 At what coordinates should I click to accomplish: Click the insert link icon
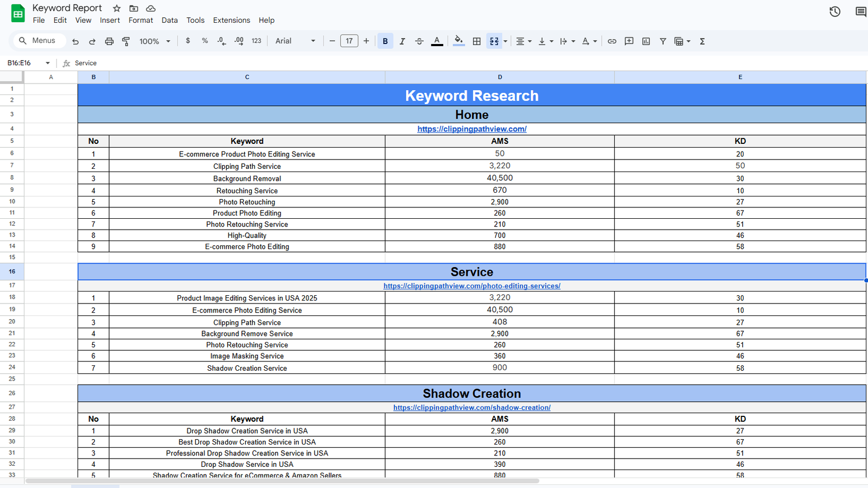pyautogui.click(x=612, y=41)
